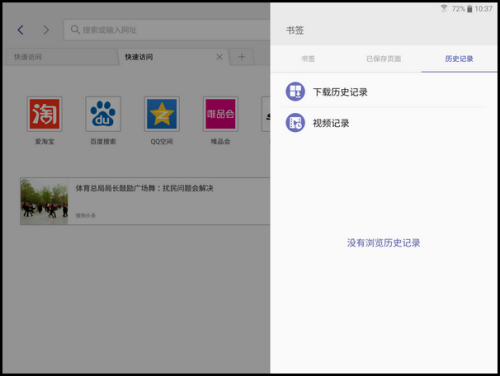
Task: Click the 视频记录 video icon
Action: pyautogui.click(x=295, y=123)
